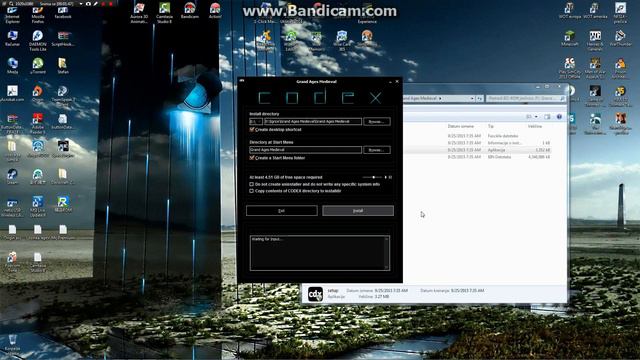This screenshot has height=360, width=640.
Task: Open the Adobe Reader desktop icon
Action: point(38,123)
